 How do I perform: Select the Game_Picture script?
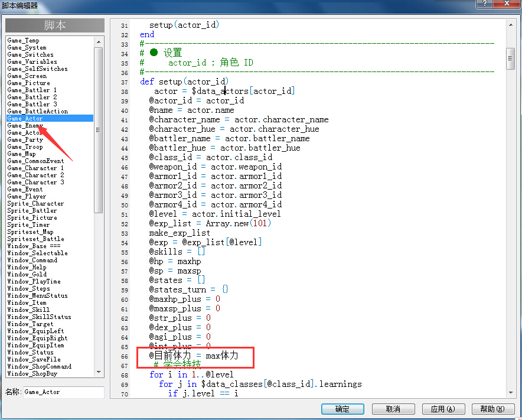[x=28, y=83]
